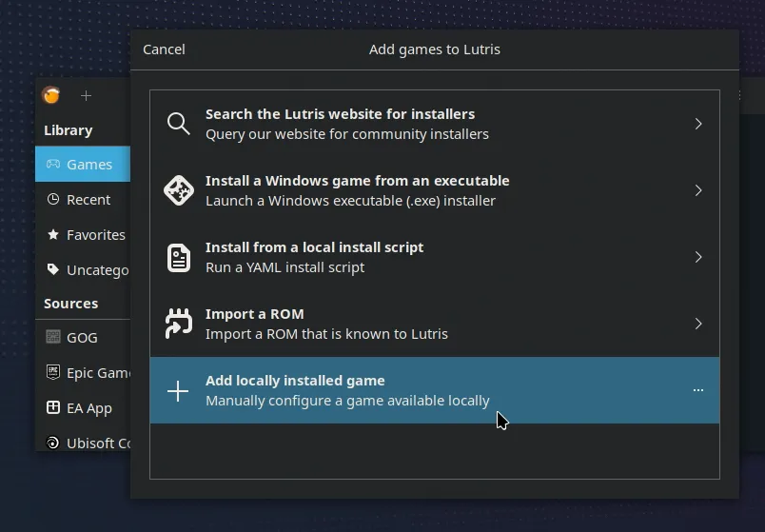Click the star icon next to Favorites
Screen dimensions: 765x532
(x=52, y=234)
